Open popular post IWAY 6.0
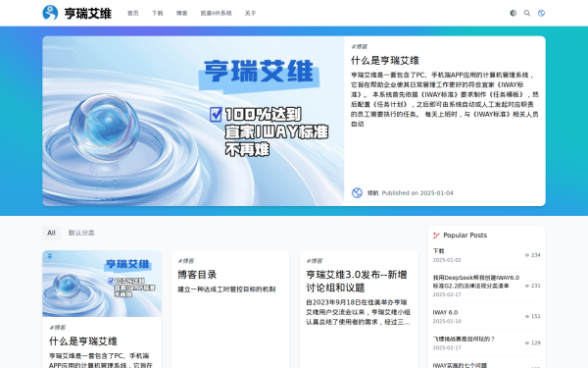 pyautogui.click(x=445, y=312)
